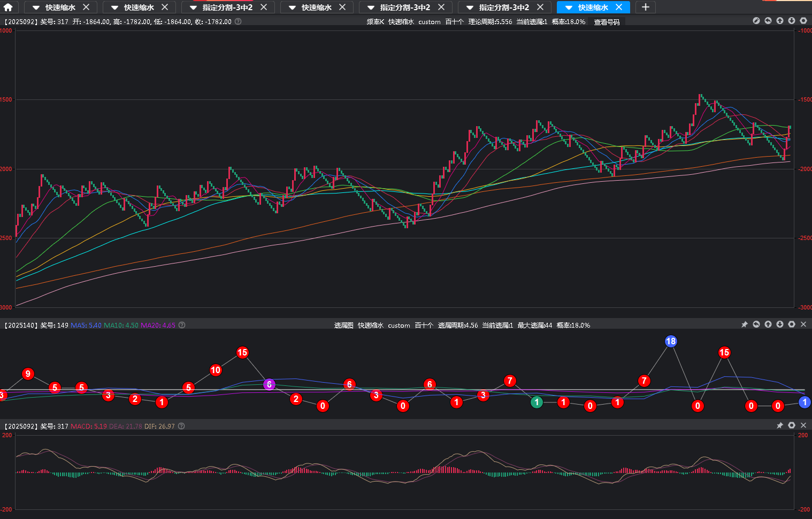Open the settings hexagon icon of the 遗漏图 panel
The height and width of the screenshot is (519, 812).
click(792, 324)
